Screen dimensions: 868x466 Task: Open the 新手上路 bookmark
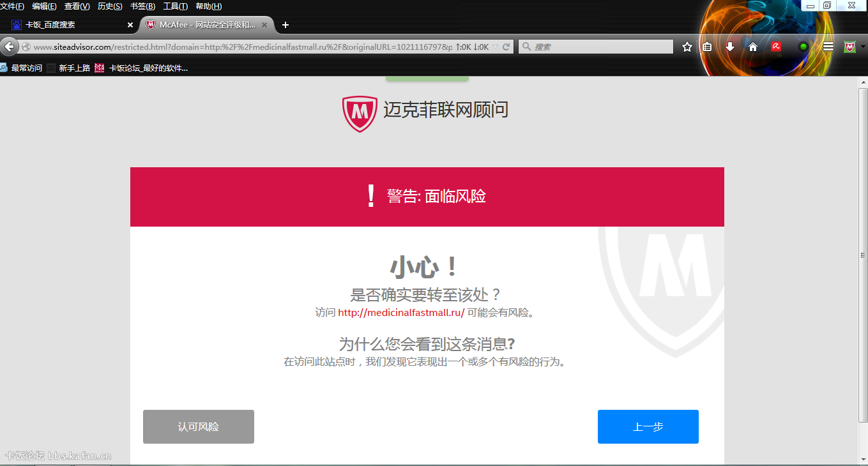tap(68, 68)
